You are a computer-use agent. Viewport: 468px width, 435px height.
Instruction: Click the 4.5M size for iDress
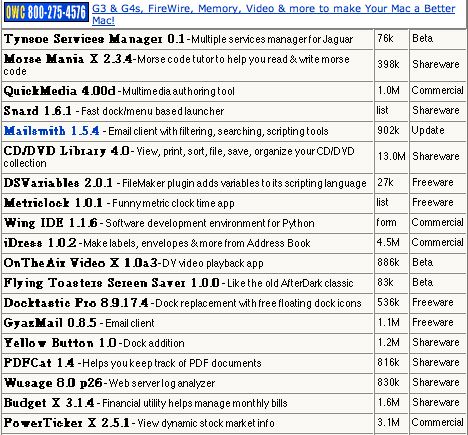(x=388, y=242)
